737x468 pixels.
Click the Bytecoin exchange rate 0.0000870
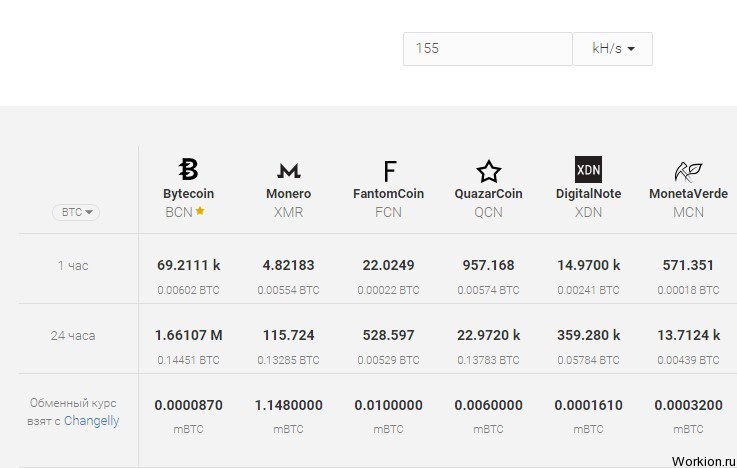[188, 406]
